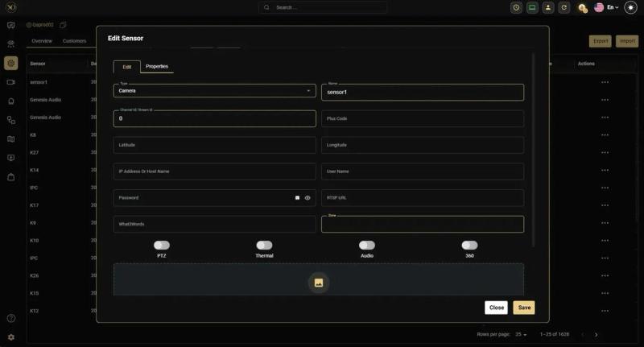Click the Save button
The width and height of the screenshot is (644, 347).
coord(524,308)
